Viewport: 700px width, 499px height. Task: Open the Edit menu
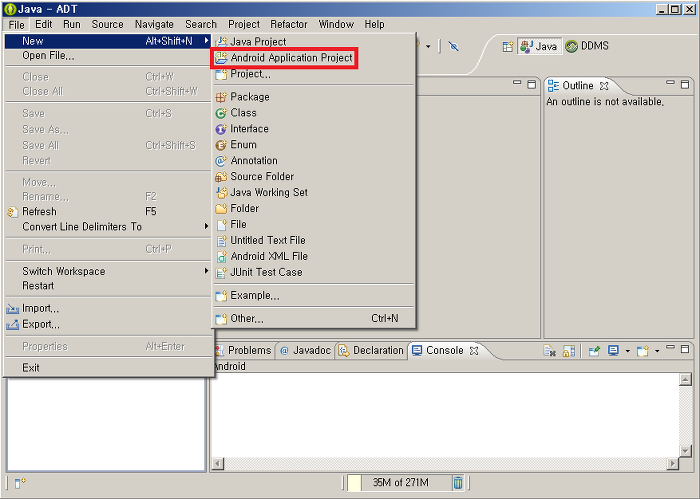(44, 24)
